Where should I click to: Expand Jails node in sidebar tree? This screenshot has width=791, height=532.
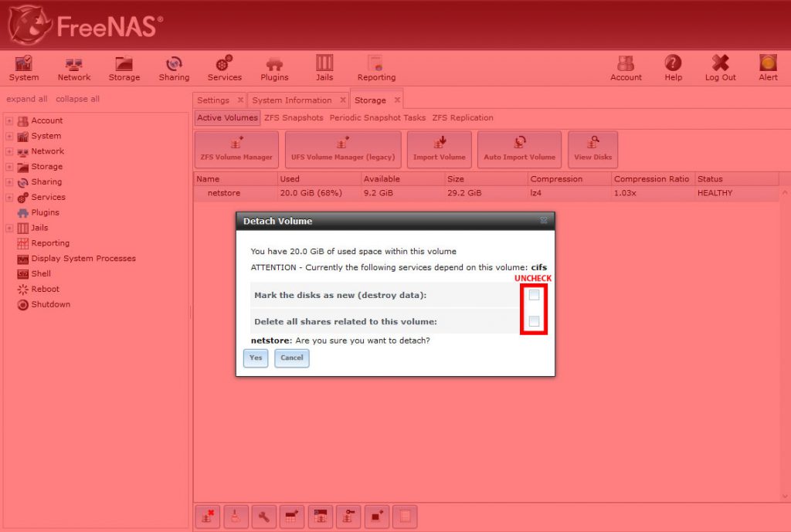point(9,228)
